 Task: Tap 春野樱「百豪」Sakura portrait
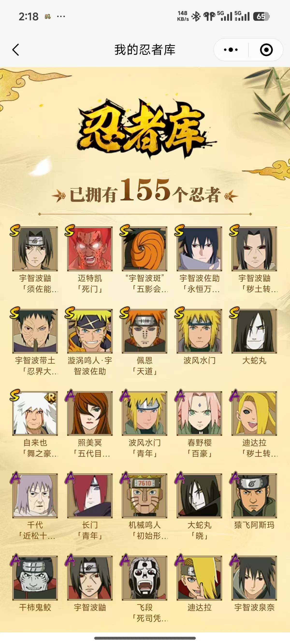click(199, 413)
